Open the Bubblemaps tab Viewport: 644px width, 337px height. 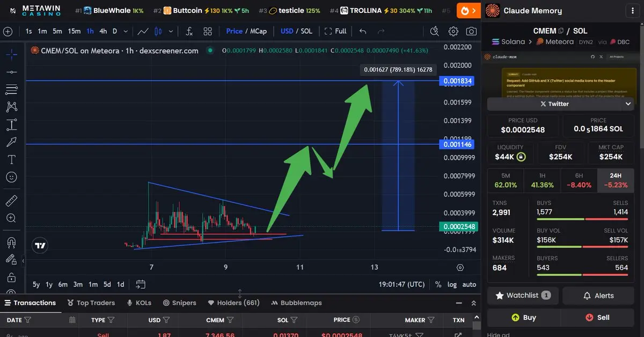tap(297, 303)
